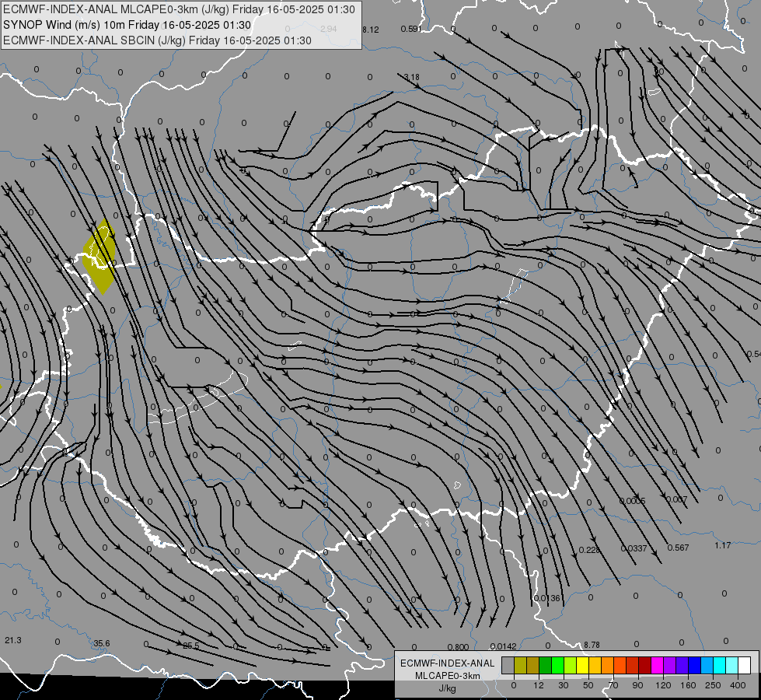Click the legend scale label 250
Viewport: 761px width, 700px height.
pos(713,685)
